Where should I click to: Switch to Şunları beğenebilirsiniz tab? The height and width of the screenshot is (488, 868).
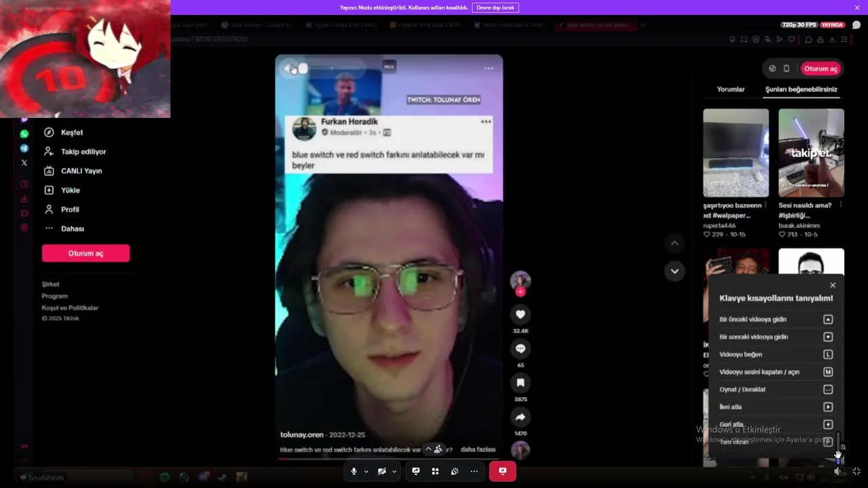point(802,89)
